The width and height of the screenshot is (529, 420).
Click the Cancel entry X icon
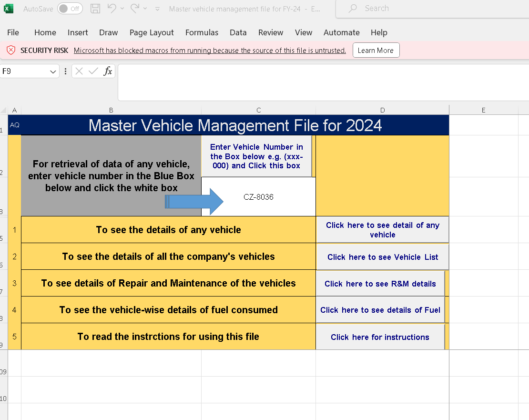pyautogui.click(x=79, y=71)
